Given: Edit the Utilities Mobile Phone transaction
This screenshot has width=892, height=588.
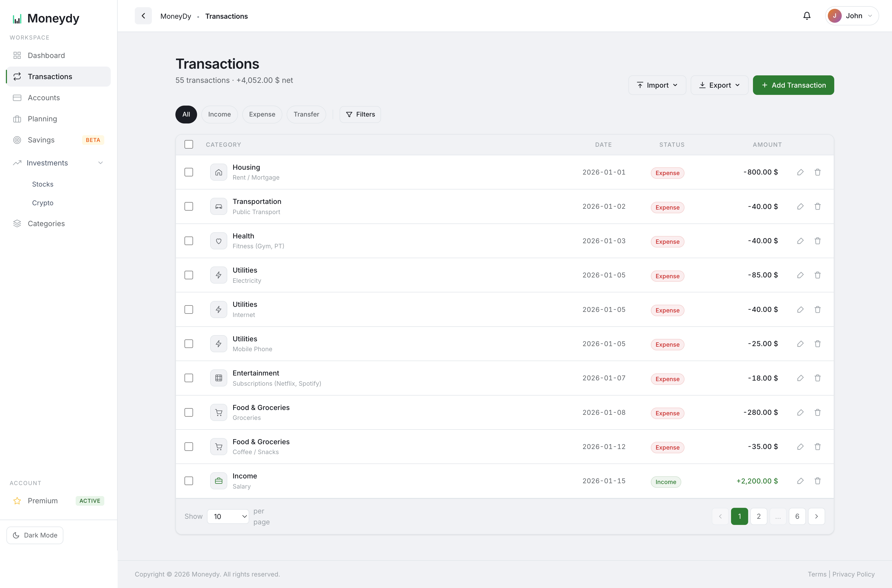Looking at the screenshot, I should pos(800,344).
